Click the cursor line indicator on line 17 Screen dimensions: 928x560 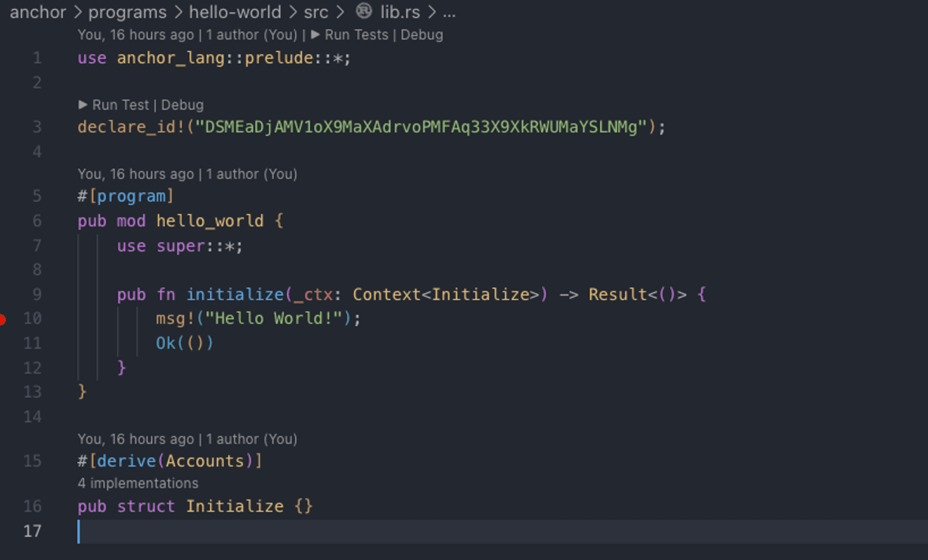(79, 531)
